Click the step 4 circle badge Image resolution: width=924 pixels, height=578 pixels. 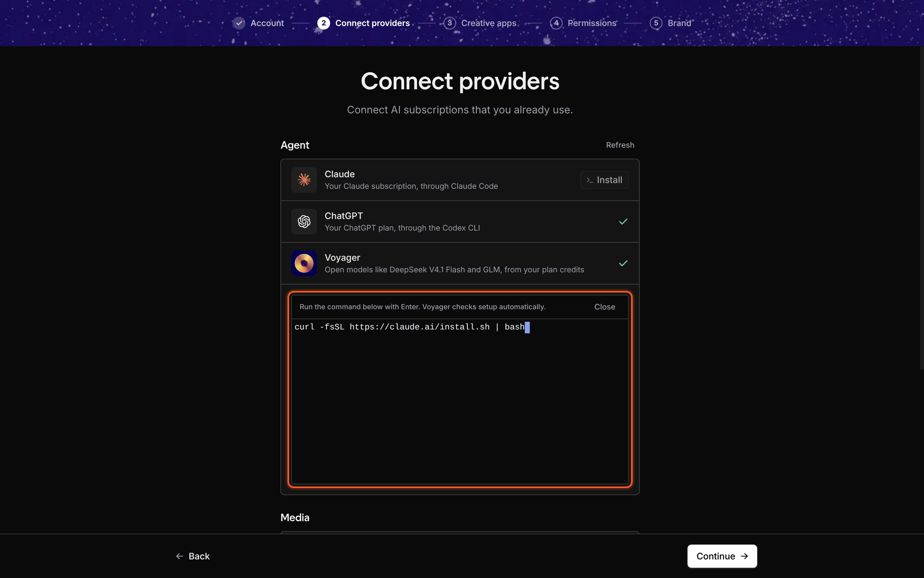556,23
